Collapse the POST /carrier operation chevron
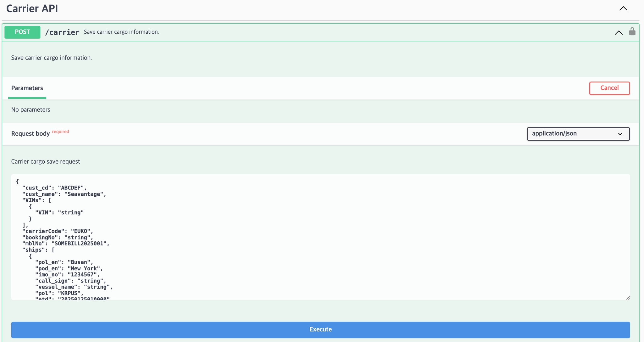Screen dimensions: 644x342 [619, 32]
